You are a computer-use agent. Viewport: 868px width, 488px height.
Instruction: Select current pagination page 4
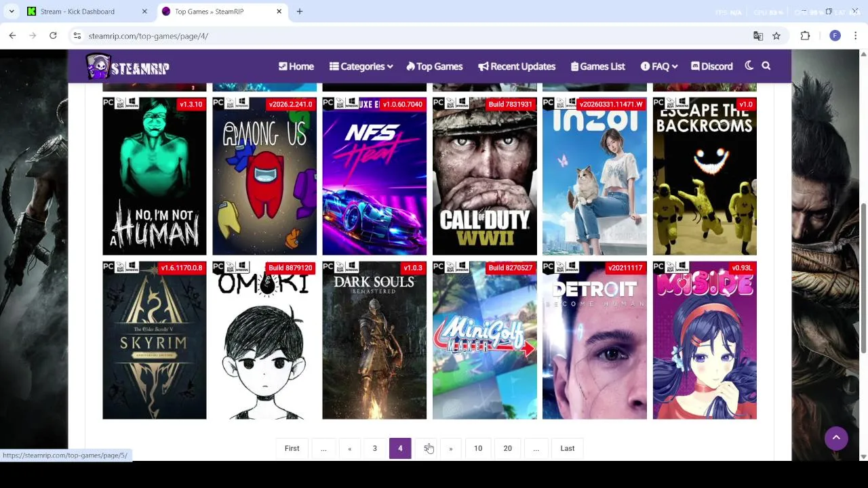click(400, 448)
